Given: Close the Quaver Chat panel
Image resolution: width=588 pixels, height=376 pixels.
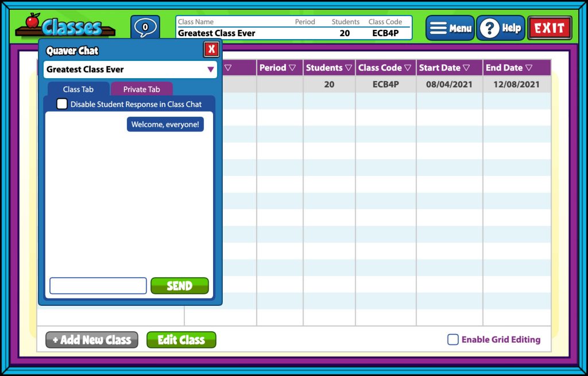Looking at the screenshot, I should pos(211,49).
